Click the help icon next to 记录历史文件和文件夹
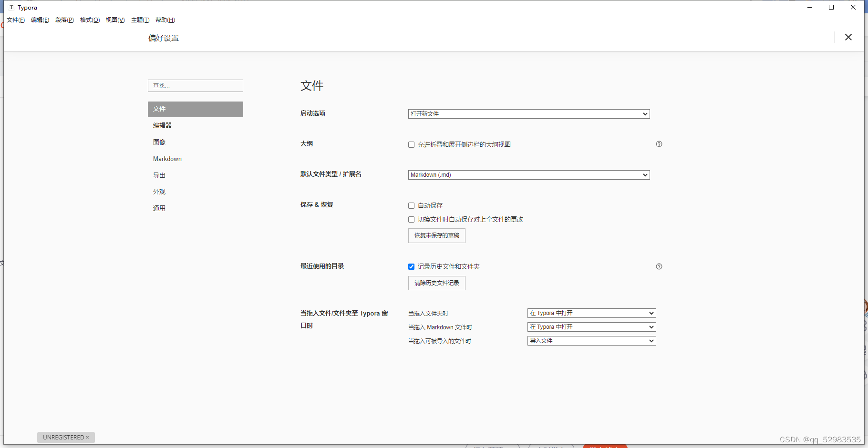 point(659,266)
